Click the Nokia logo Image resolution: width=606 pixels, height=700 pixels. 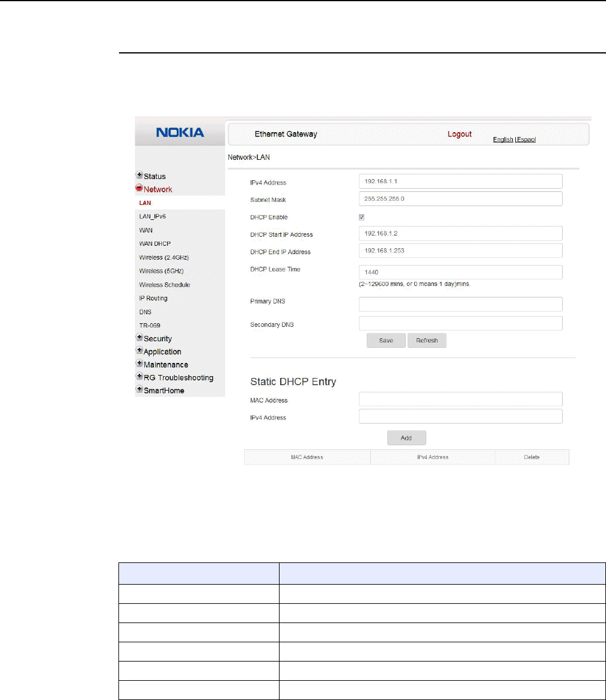click(x=180, y=132)
